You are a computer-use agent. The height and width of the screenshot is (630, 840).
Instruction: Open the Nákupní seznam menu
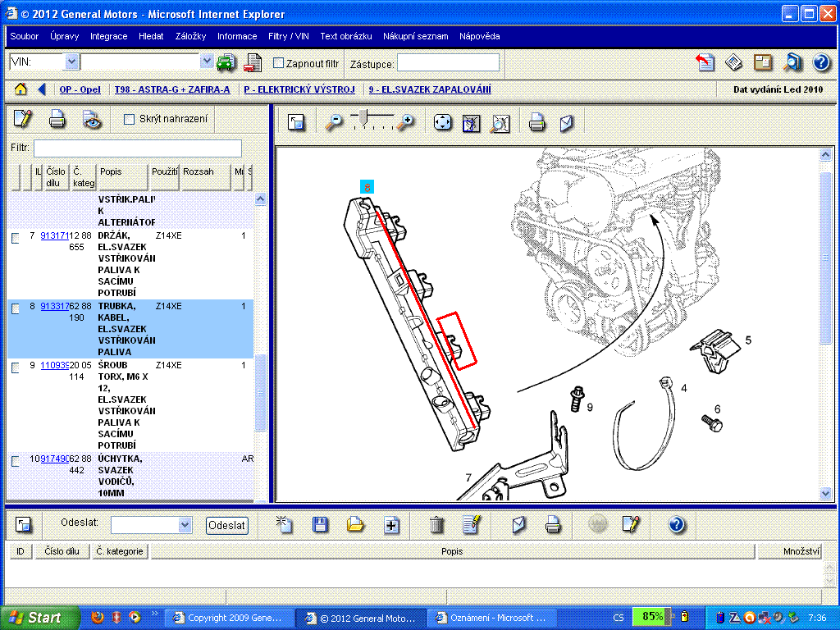click(x=415, y=36)
